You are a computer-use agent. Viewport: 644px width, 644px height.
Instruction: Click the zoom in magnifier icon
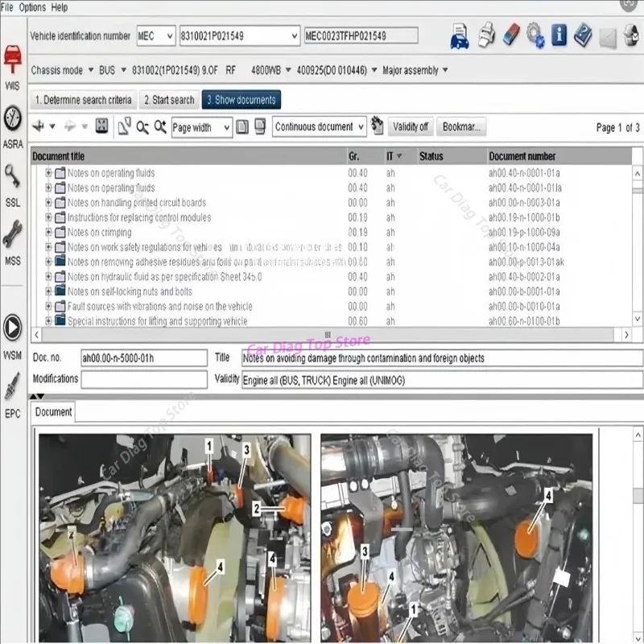click(160, 126)
